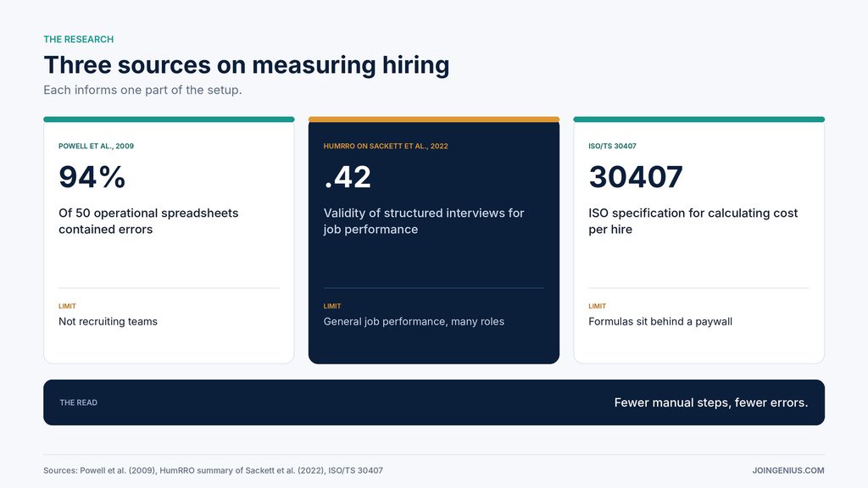Click subtitle 'Each informs one part of the setup.'
This screenshot has height=488, width=868.
(x=142, y=90)
